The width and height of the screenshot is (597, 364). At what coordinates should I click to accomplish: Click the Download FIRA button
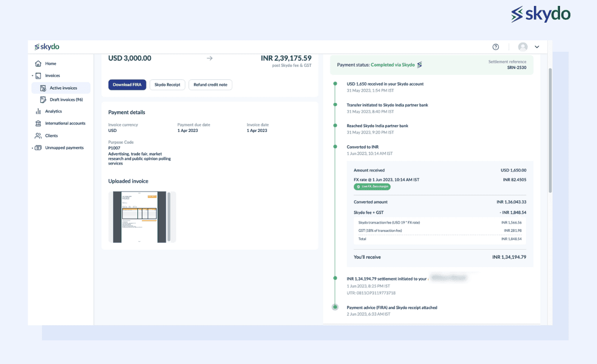pyautogui.click(x=127, y=85)
